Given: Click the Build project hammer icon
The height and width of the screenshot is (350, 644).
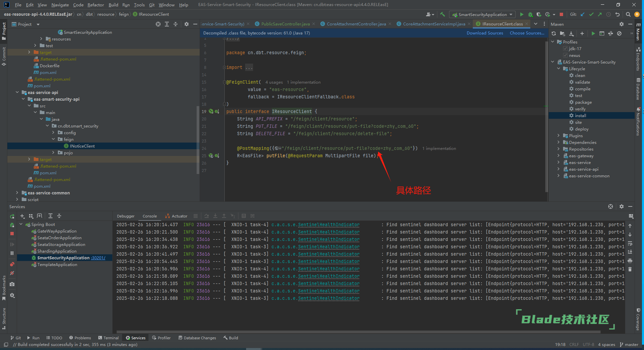Looking at the screenshot, I should (x=442, y=14).
